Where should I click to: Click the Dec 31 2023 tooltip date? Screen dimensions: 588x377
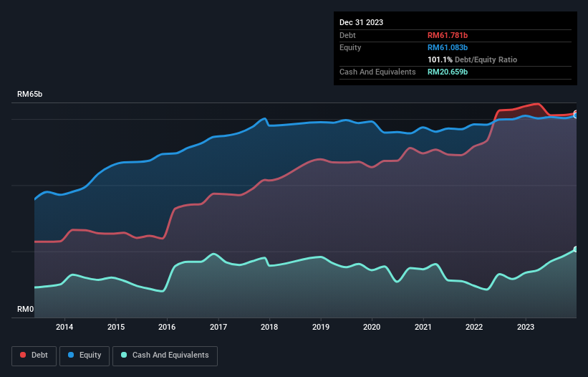click(x=361, y=22)
